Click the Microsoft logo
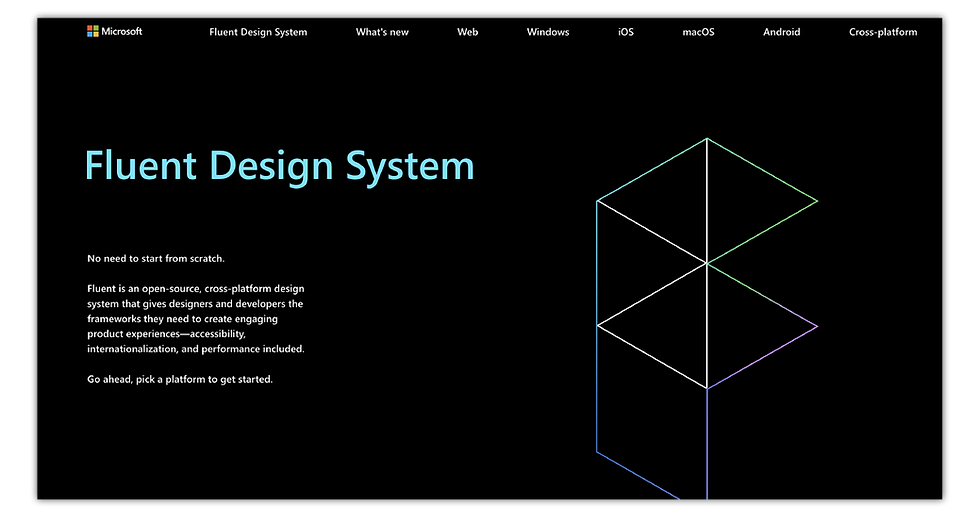 [114, 31]
